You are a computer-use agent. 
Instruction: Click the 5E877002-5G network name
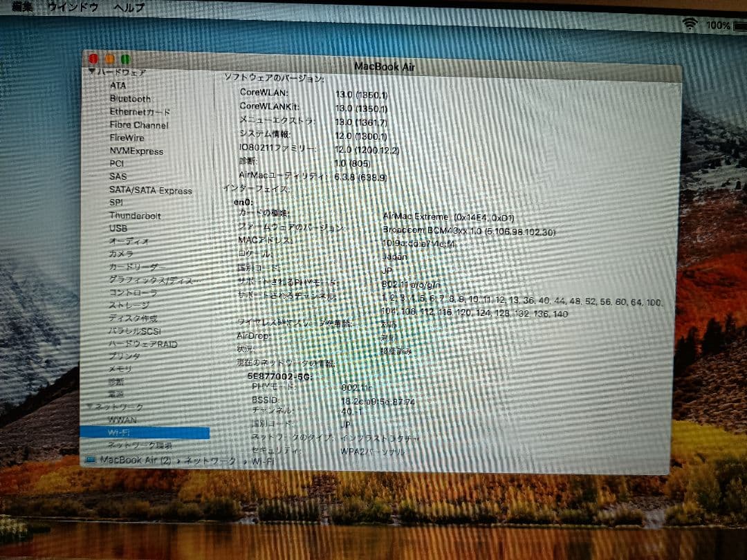[279, 376]
